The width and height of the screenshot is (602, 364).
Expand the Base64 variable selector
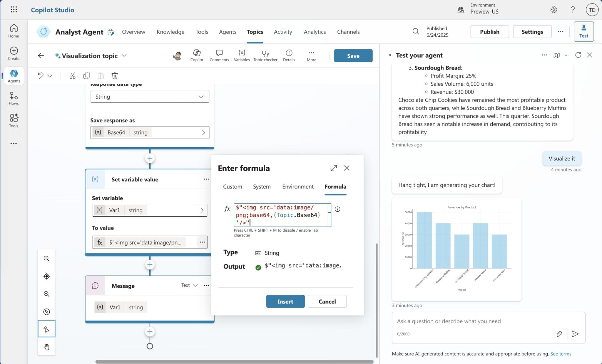(203, 133)
